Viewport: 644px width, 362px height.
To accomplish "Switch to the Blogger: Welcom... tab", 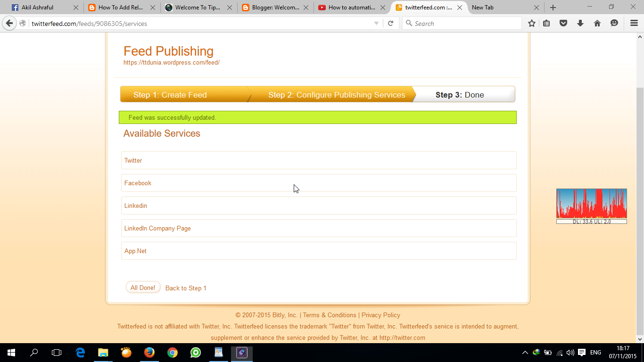I will pos(275,8).
